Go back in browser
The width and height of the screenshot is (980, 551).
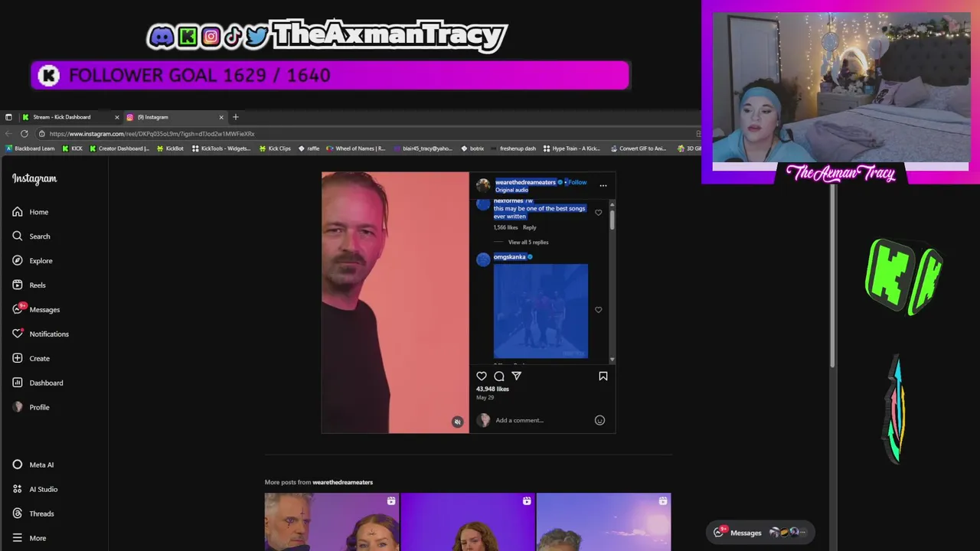(9, 133)
